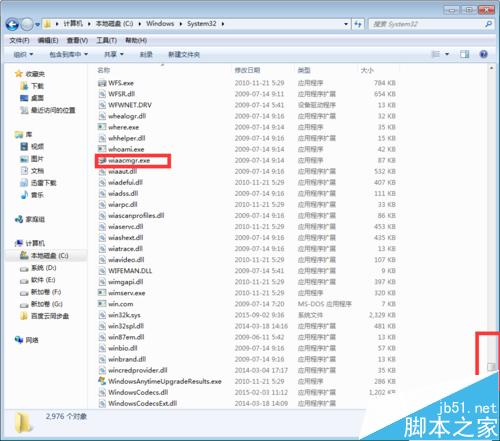Select the wimserv.exe file icon
500x441 pixels.
102,293
